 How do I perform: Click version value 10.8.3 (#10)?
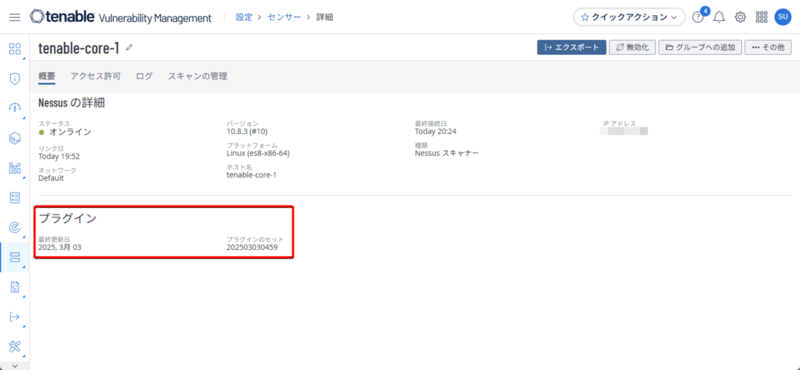coord(247,132)
